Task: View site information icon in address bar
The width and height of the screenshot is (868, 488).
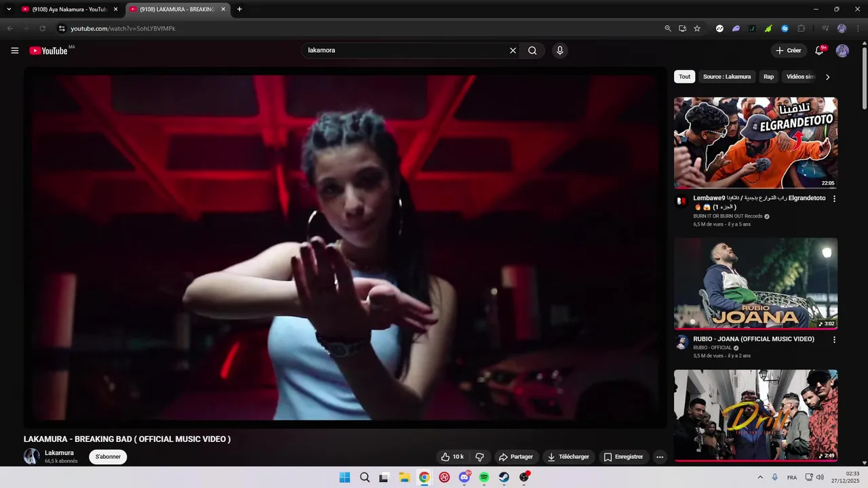Action: tap(61, 28)
